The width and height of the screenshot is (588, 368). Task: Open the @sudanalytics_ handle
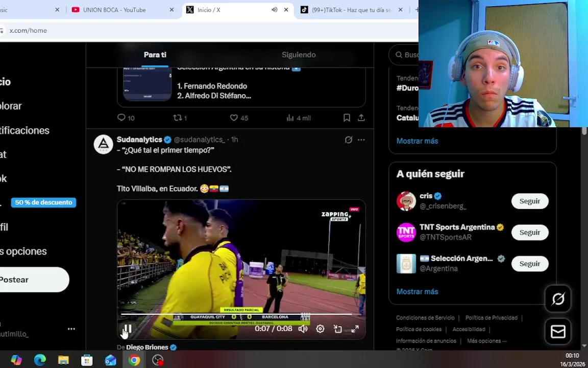(x=200, y=140)
